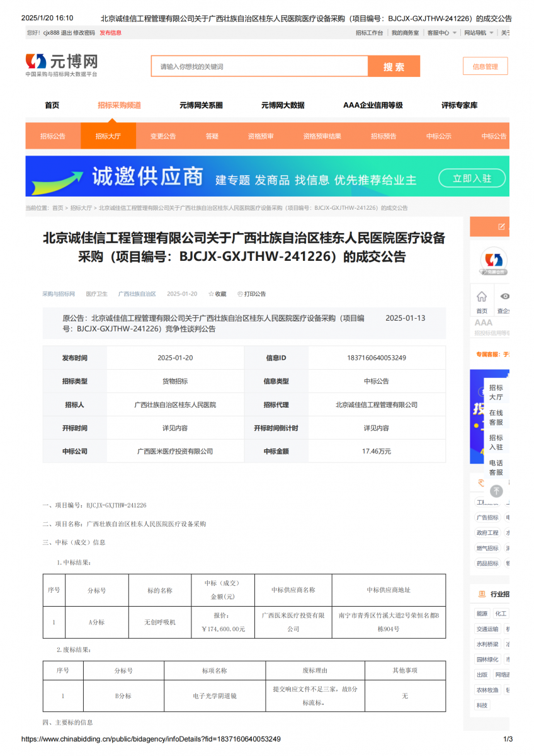Open the 客服中心 dropdown

pyautogui.click(x=442, y=33)
